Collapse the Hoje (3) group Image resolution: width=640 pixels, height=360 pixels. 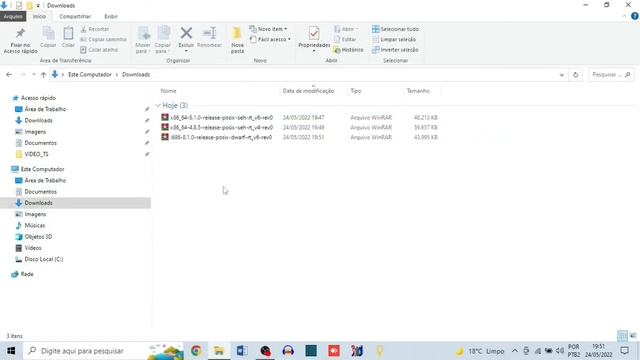(158, 106)
